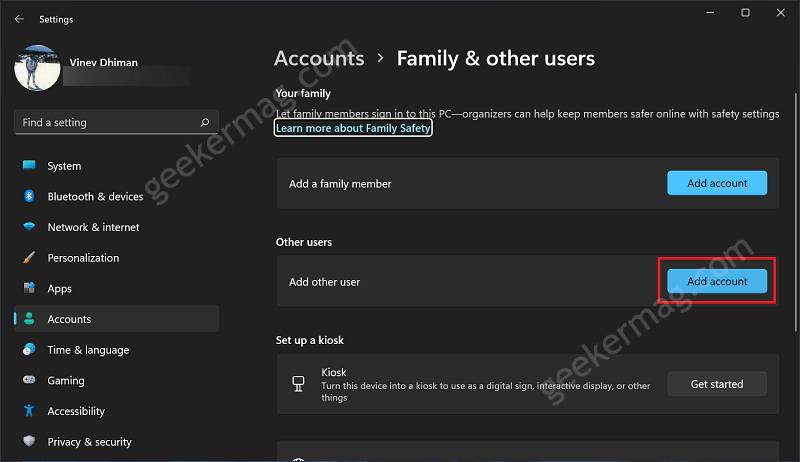Go back using the arrow icon
Viewport: 800px width, 462px height.
pyautogui.click(x=19, y=19)
